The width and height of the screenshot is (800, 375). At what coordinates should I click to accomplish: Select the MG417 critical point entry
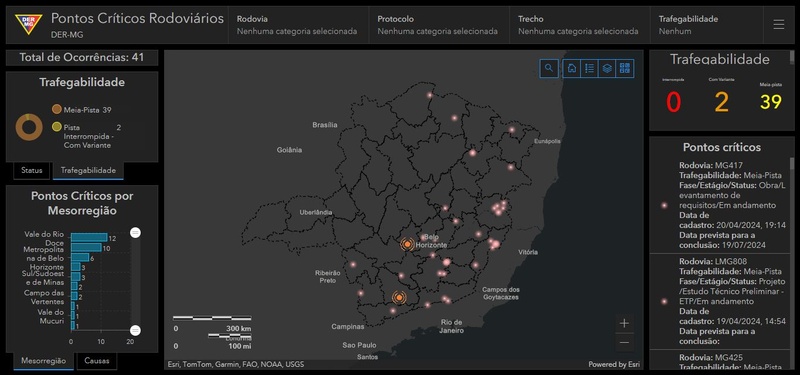pyautogui.click(x=719, y=206)
